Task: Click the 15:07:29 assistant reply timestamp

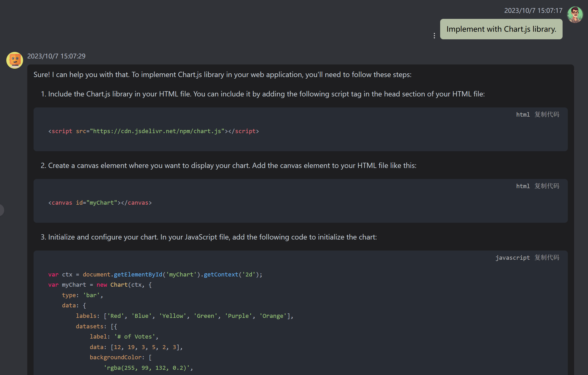Action: point(56,56)
